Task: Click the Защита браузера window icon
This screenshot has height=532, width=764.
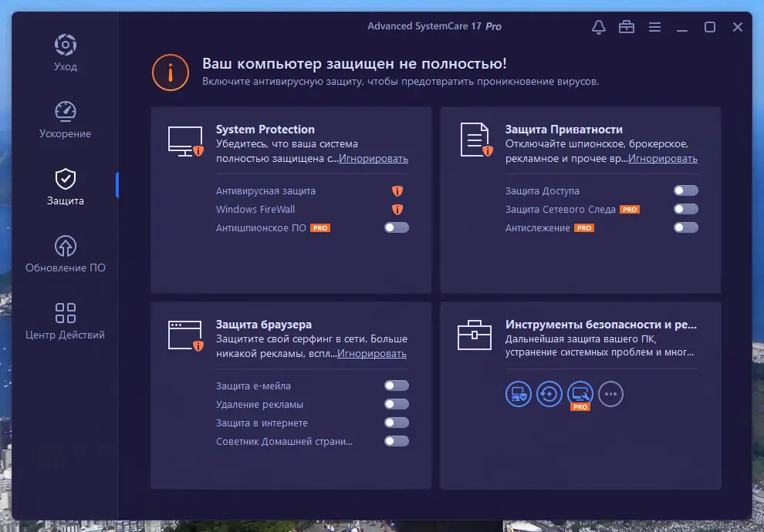Action: point(186,335)
